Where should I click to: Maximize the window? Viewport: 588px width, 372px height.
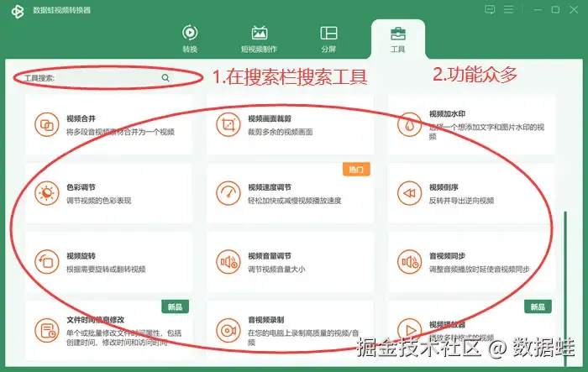click(555, 10)
